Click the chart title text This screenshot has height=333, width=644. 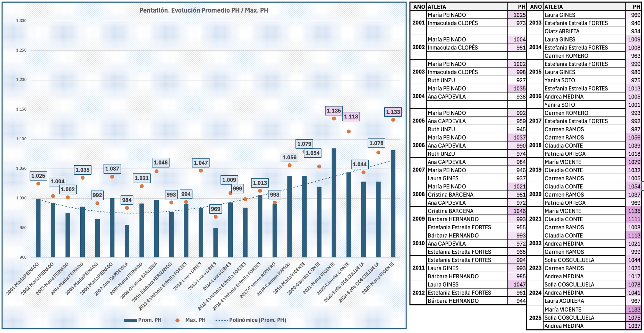click(204, 10)
